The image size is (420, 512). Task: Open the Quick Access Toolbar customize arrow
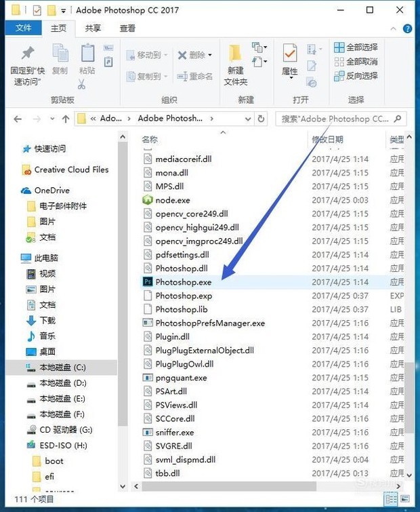tap(63, 11)
